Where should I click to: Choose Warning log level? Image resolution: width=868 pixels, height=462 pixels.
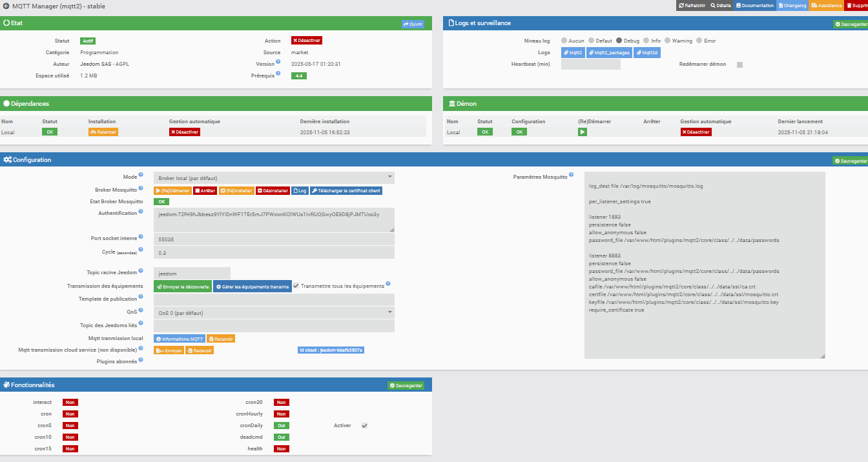pyautogui.click(x=667, y=41)
